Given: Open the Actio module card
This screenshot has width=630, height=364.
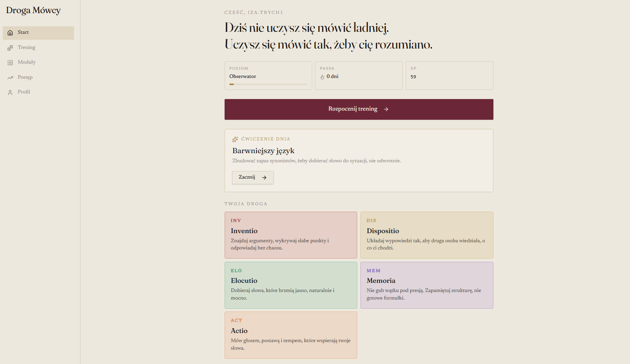Looking at the screenshot, I should pyautogui.click(x=291, y=335).
